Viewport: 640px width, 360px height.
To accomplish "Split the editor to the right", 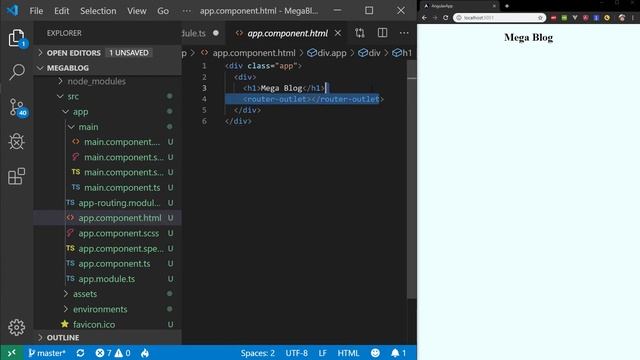I will point(382,33).
